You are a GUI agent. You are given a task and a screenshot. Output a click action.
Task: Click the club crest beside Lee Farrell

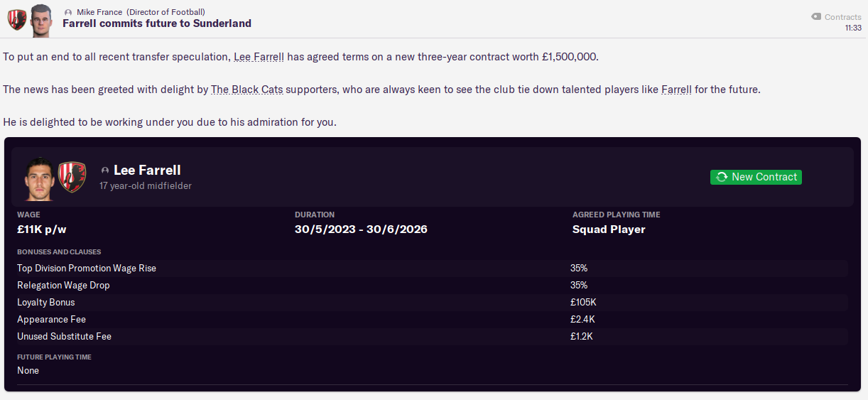click(x=72, y=178)
